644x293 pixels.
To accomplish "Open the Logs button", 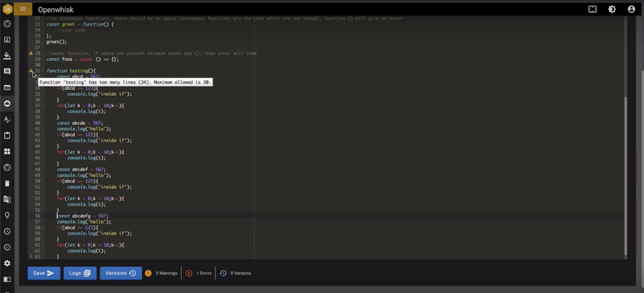I will (80, 273).
